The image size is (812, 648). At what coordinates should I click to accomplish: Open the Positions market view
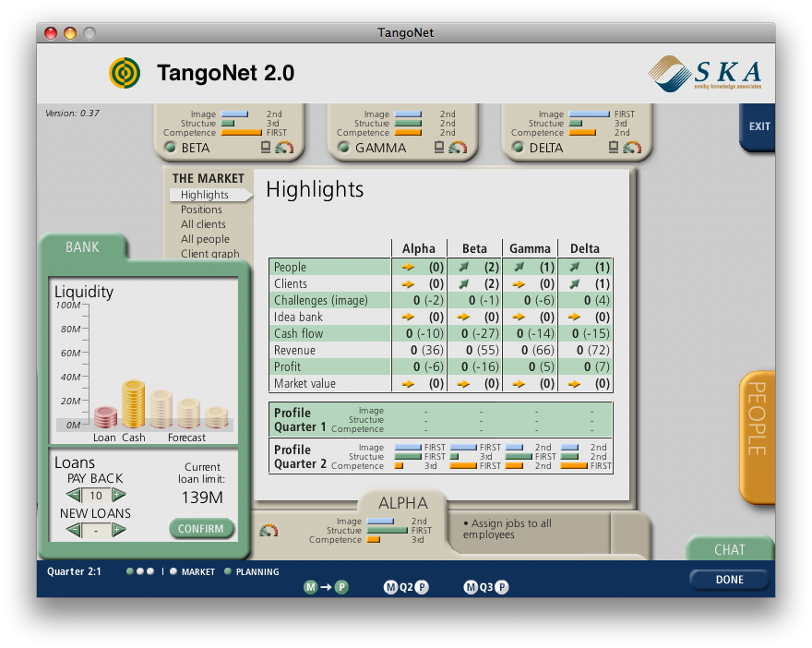click(201, 210)
